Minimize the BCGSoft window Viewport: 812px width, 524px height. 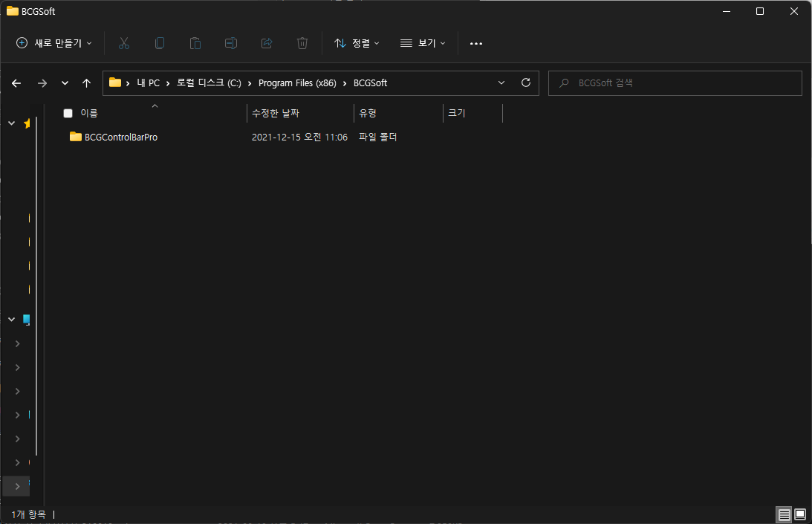coord(727,11)
